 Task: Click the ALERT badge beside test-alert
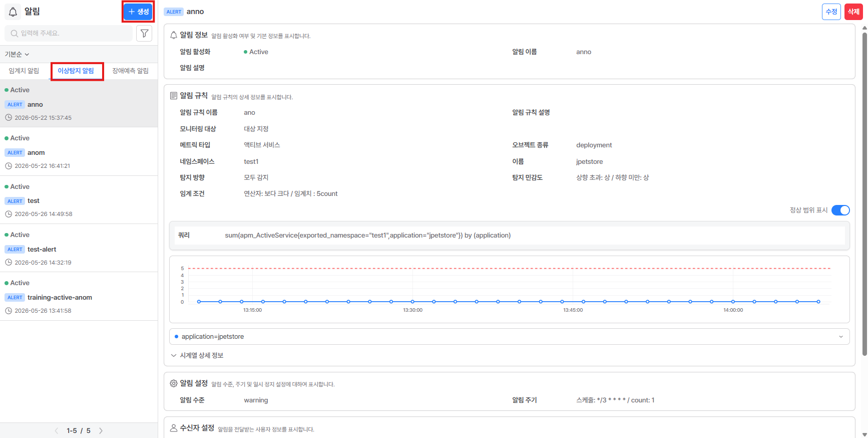pos(15,250)
